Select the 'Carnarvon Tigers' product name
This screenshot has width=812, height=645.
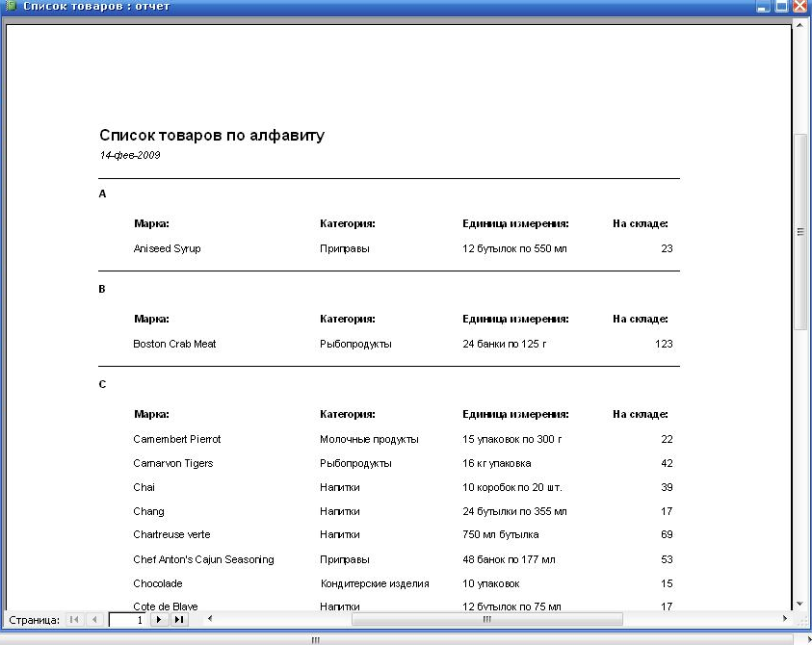click(173, 463)
